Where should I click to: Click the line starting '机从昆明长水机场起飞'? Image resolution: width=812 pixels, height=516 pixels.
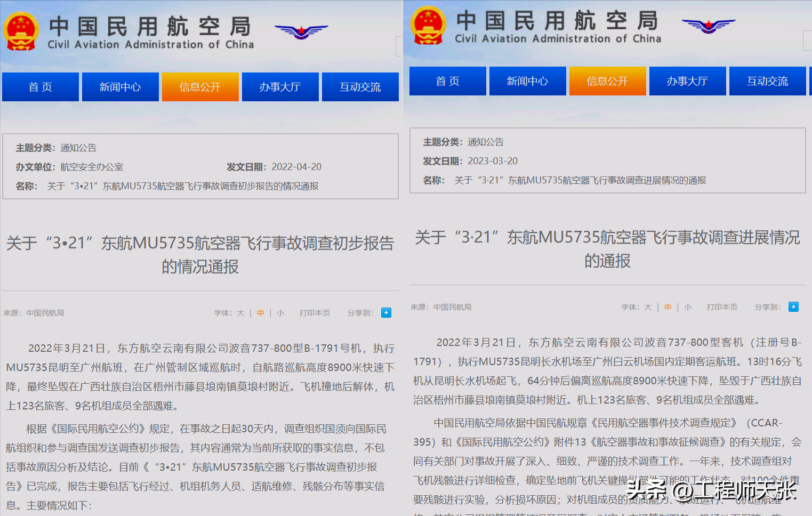608,381
